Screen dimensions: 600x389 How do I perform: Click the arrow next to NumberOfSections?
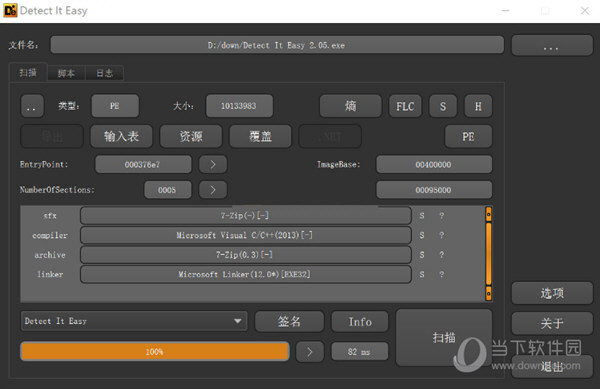coord(213,190)
